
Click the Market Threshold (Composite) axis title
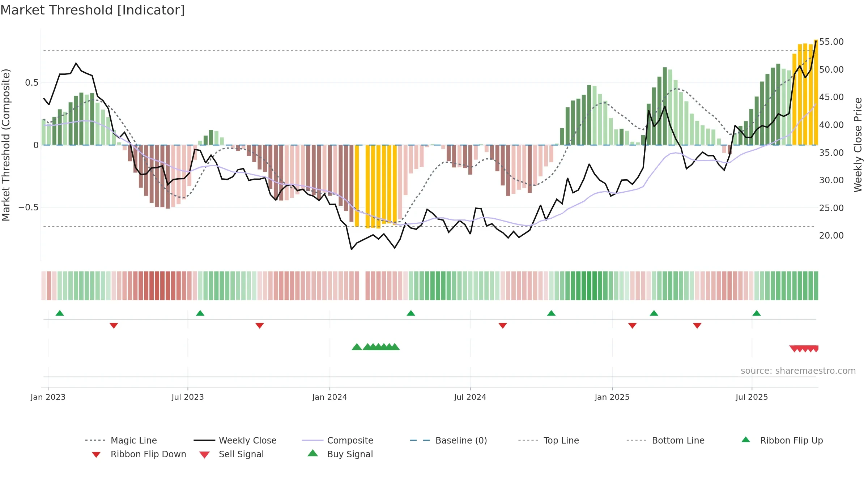click(6, 145)
